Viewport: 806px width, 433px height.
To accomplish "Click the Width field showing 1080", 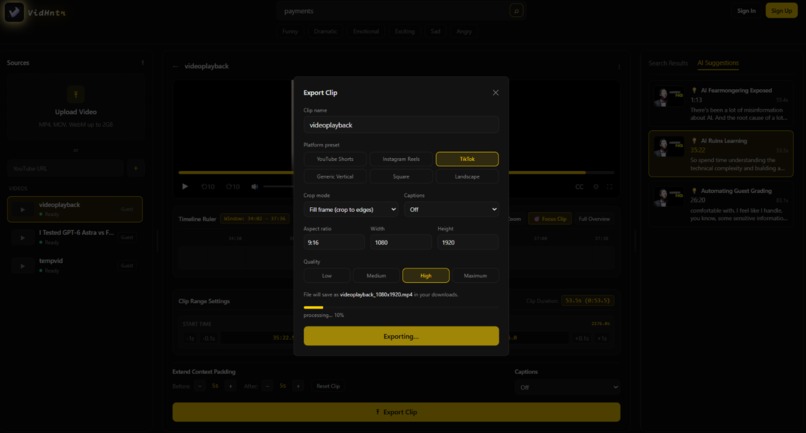I will point(401,242).
